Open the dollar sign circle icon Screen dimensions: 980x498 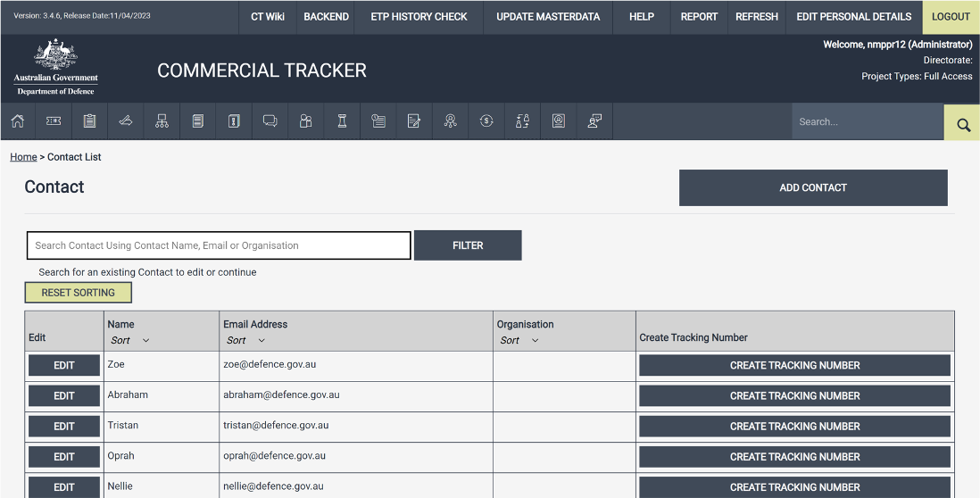(x=486, y=121)
